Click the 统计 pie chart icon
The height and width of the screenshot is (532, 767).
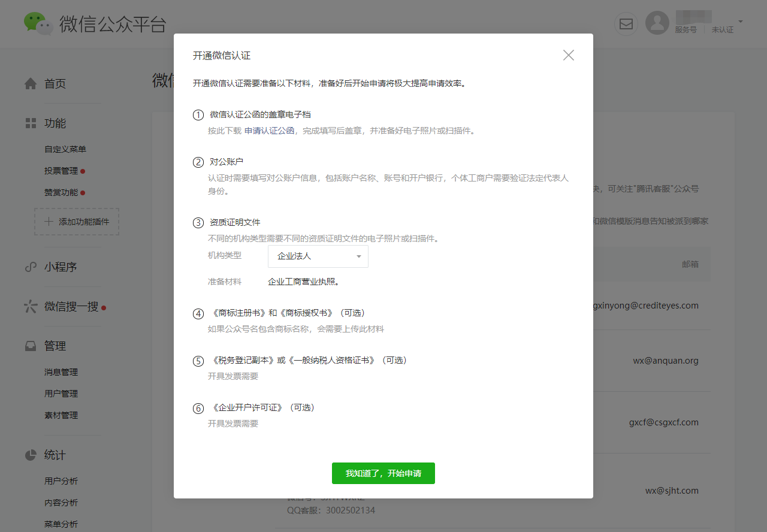[31, 455]
